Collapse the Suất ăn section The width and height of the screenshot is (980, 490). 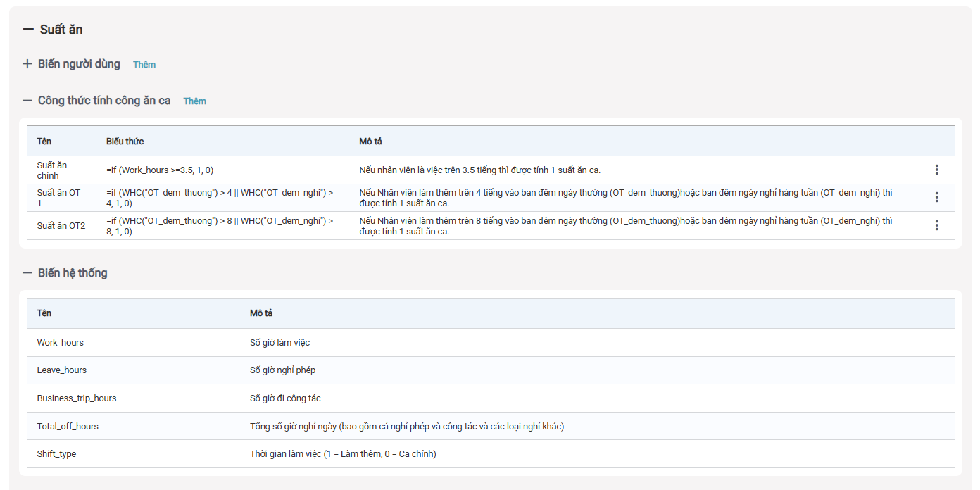[28, 30]
